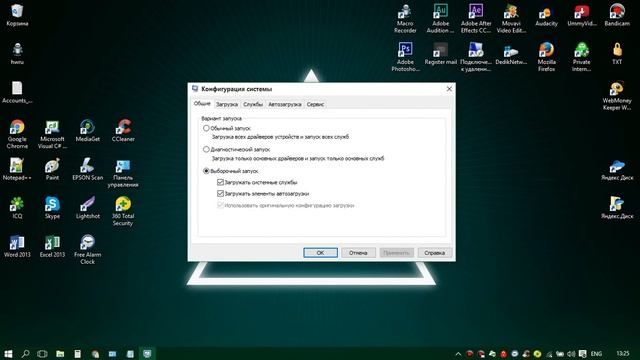Select the Выборочный запуск radio button

click(206, 171)
